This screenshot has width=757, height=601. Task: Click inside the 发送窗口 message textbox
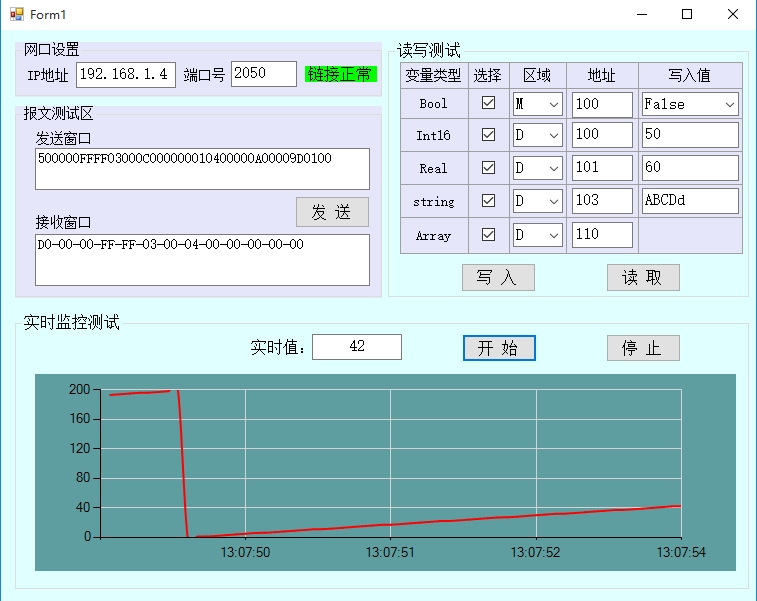point(202,169)
